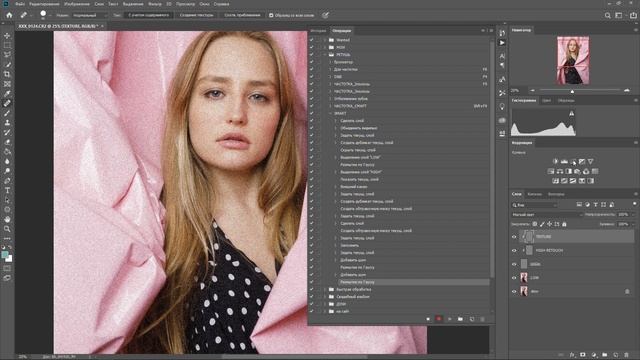Select the Clone Stamp tool
This screenshot has width=640, height=360.
point(7,123)
